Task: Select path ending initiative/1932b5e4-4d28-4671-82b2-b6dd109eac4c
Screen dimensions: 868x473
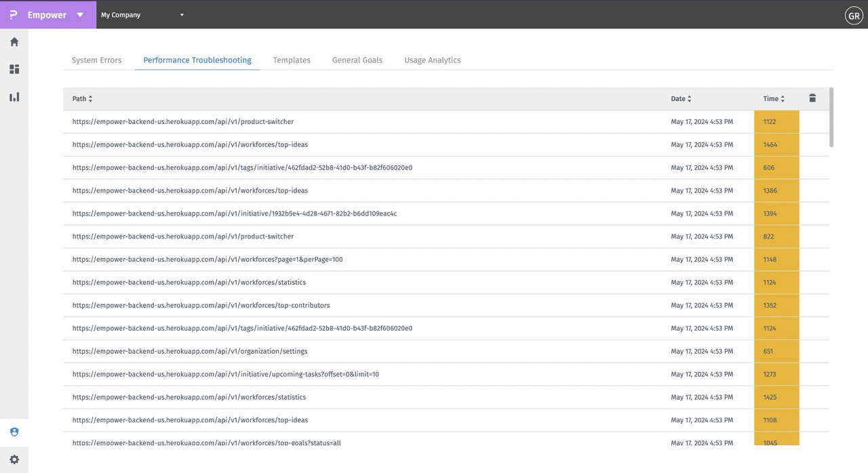Action: pyautogui.click(x=235, y=214)
